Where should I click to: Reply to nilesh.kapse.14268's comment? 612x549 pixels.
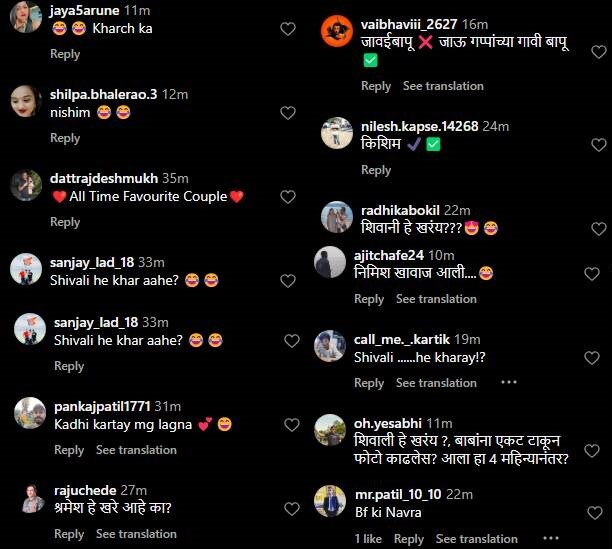[x=376, y=170]
